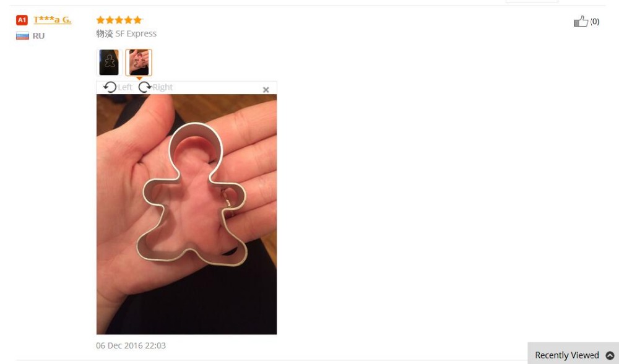Click the first orange rating star
619x364 pixels.
pyautogui.click(x=100, y=20)
